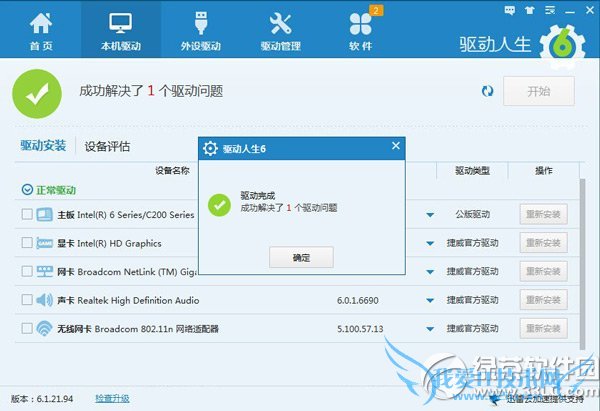Select the 驱动安装 driver install tab
600x411 pixels.
coord(43,146)
